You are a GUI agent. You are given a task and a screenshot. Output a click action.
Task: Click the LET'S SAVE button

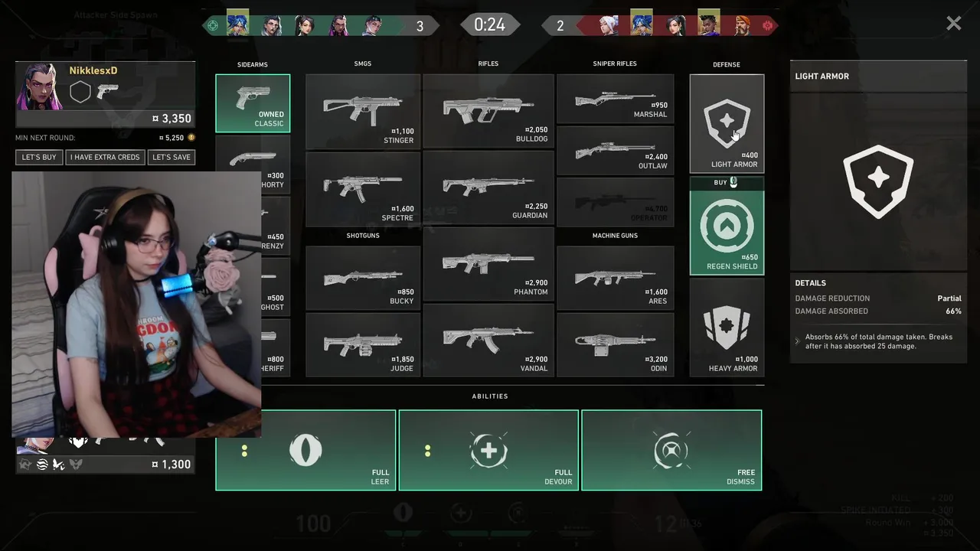pyautogui.click(x=171, y=157)
